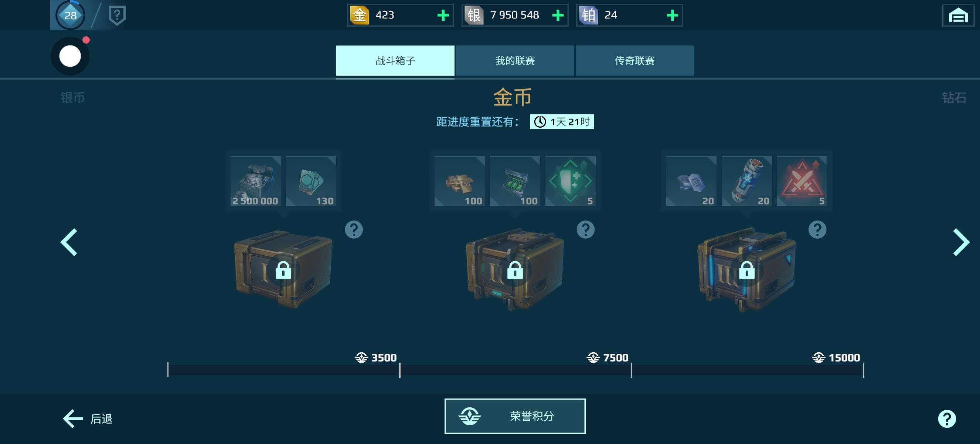This screenshot has height=444, width=980.
Task: Click the shield question mark badge
Action: coord(117,16)
